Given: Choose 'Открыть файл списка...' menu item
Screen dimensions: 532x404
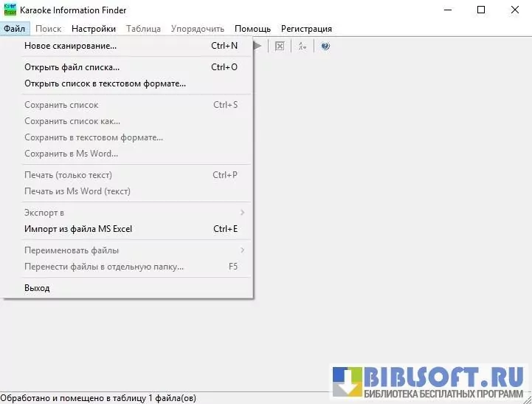Looking at the screenshot, I should click(x=72, y=67).
